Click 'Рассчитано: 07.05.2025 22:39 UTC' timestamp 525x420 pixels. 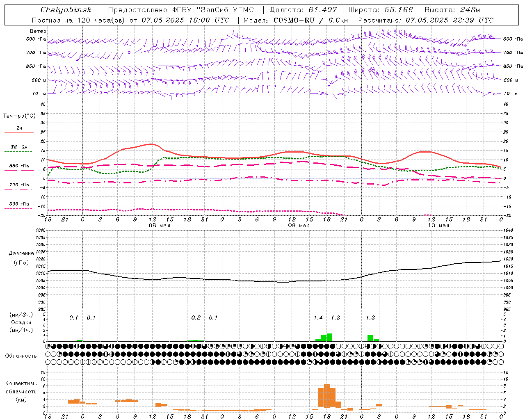426,20
